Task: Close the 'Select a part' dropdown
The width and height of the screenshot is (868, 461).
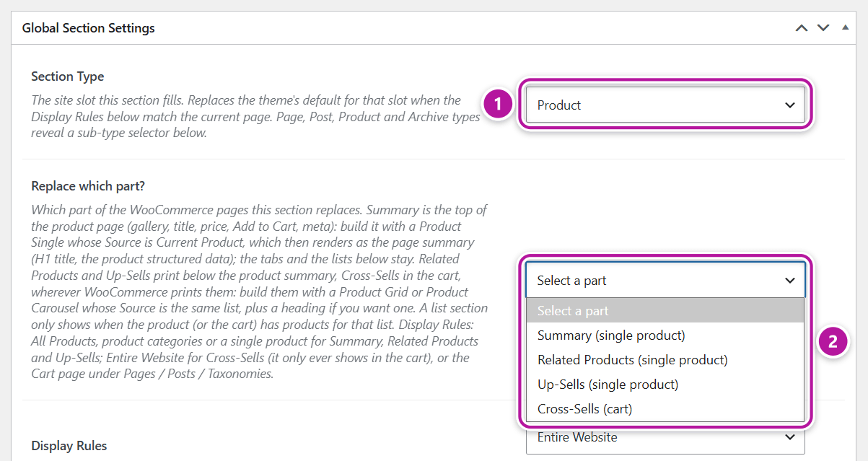Action: click(665, 281)
